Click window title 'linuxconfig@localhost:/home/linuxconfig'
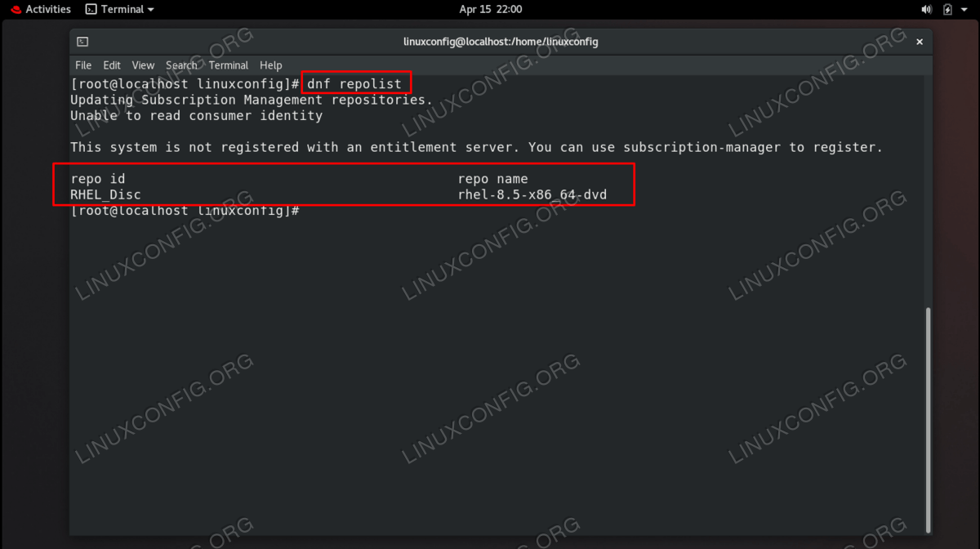The height and width of the screenshot is (549, 980). [501, 42]
